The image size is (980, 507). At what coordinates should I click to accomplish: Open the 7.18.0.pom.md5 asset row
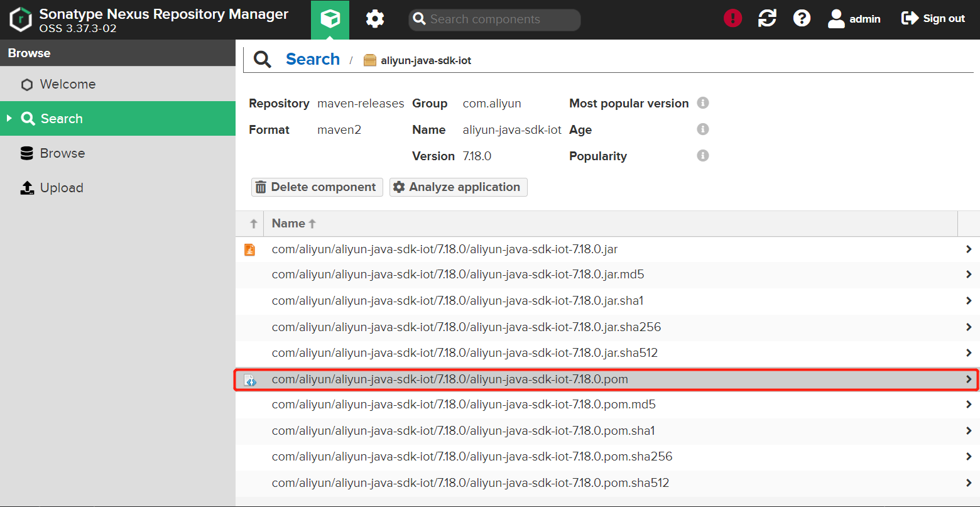point(607,405)
